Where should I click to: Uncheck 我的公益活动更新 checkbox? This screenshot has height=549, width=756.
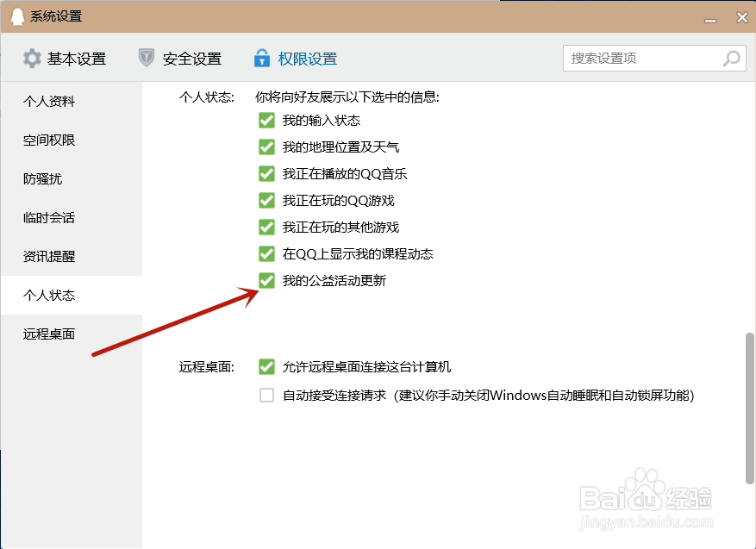coord(266,280)
